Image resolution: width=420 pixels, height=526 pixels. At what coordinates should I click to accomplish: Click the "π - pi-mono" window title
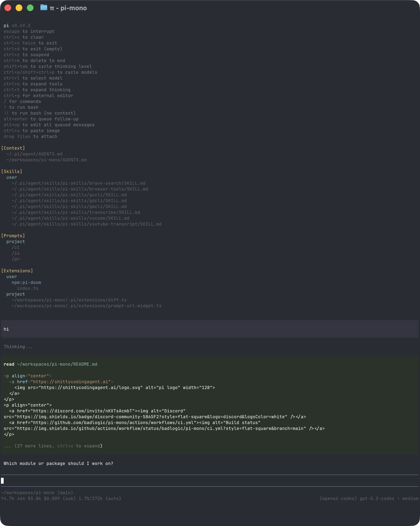click(x=68, y=8)
